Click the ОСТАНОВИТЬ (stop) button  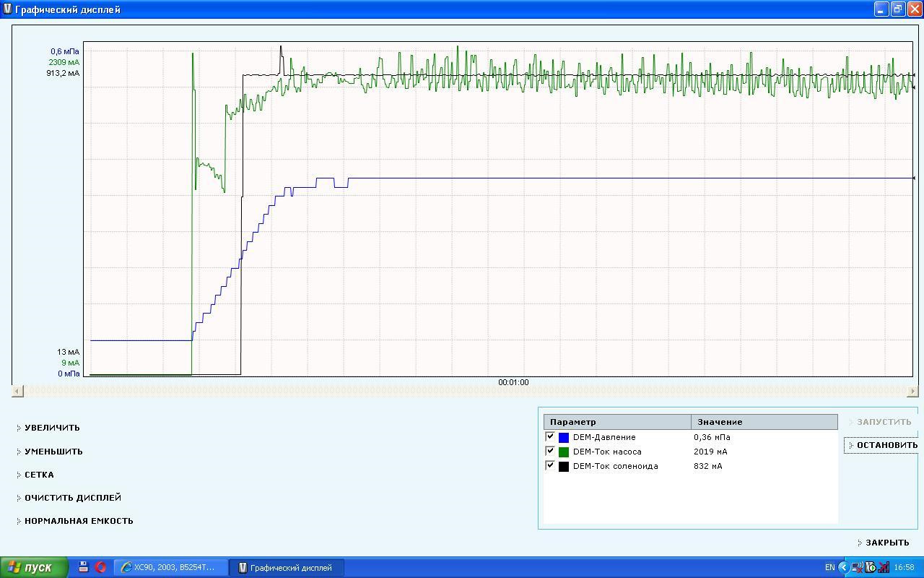click(881, 445)
